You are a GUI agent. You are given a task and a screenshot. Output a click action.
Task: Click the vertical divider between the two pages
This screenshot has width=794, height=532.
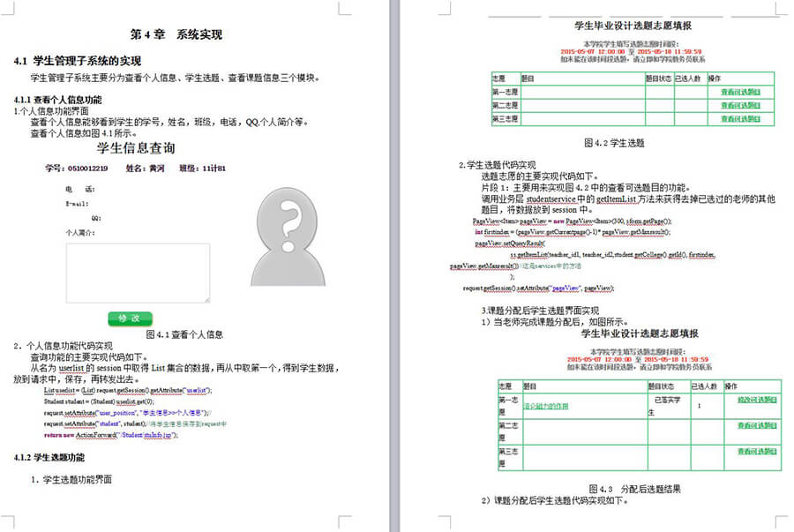394,266
